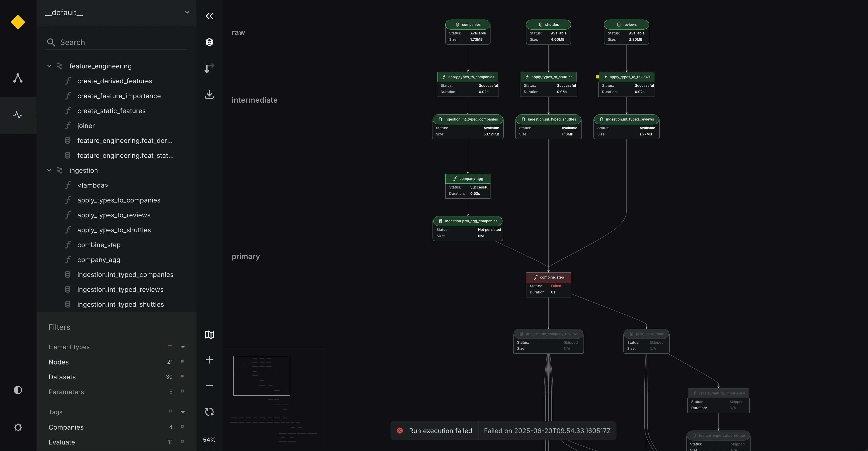
Task: Open the minimap using the map icon
Action: [x=209, y=335]
